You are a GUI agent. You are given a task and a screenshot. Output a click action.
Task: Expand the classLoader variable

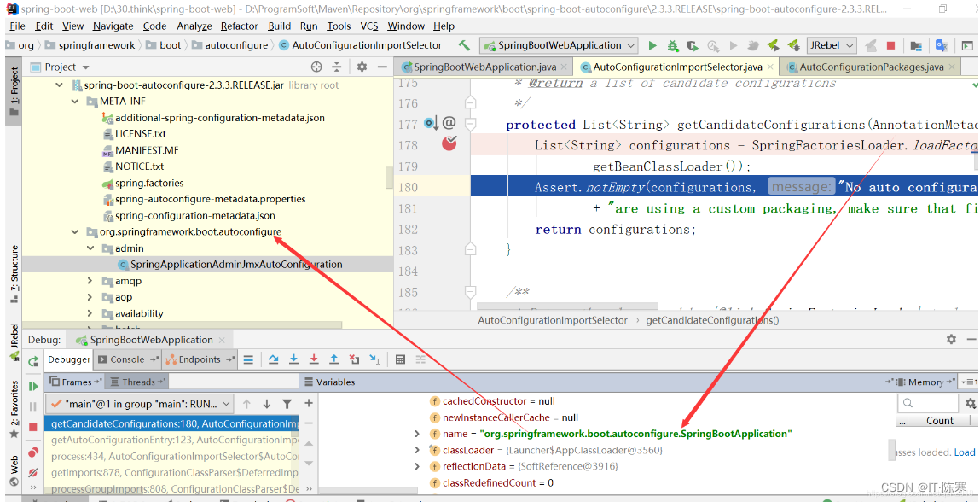[x=417, y=450]
